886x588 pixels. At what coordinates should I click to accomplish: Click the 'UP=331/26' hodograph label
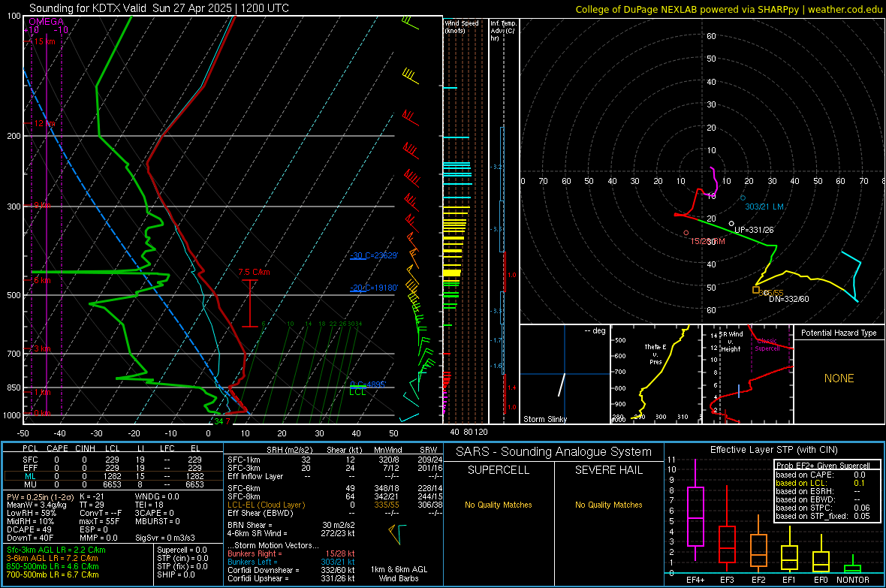coord(754,230)
